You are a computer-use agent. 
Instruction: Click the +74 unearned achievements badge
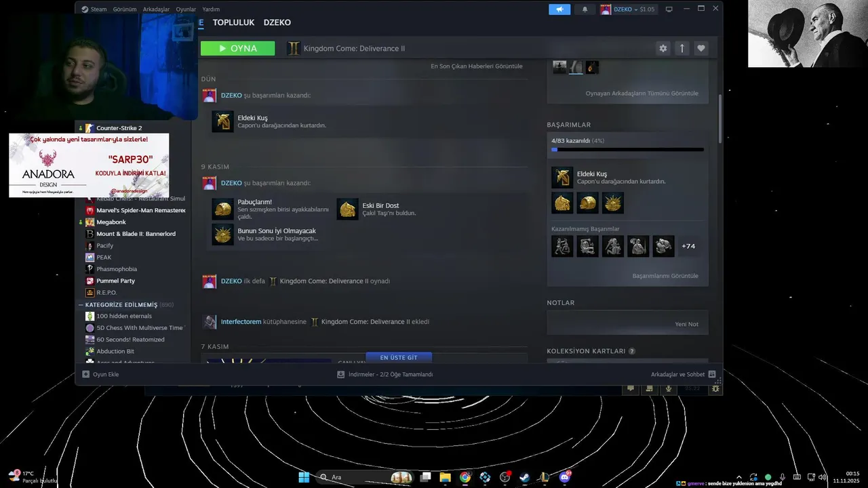click(x=688, y=246)
